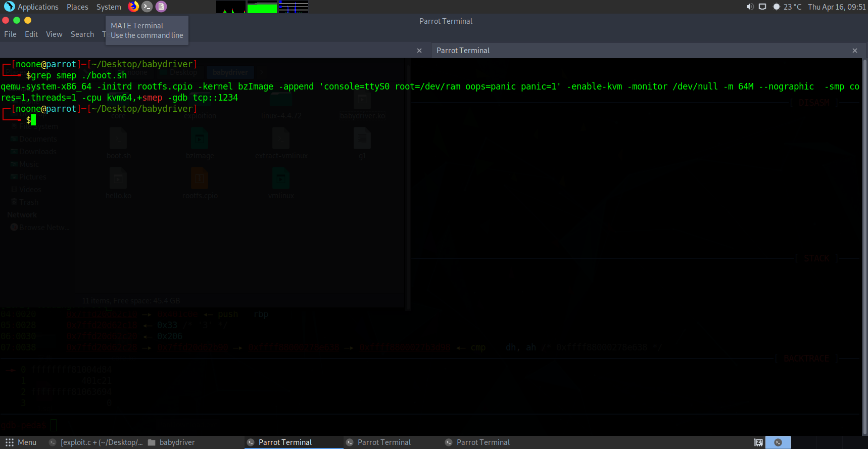Open the System menu
Viewport: 868px width, 449px height.
point(109,7)
